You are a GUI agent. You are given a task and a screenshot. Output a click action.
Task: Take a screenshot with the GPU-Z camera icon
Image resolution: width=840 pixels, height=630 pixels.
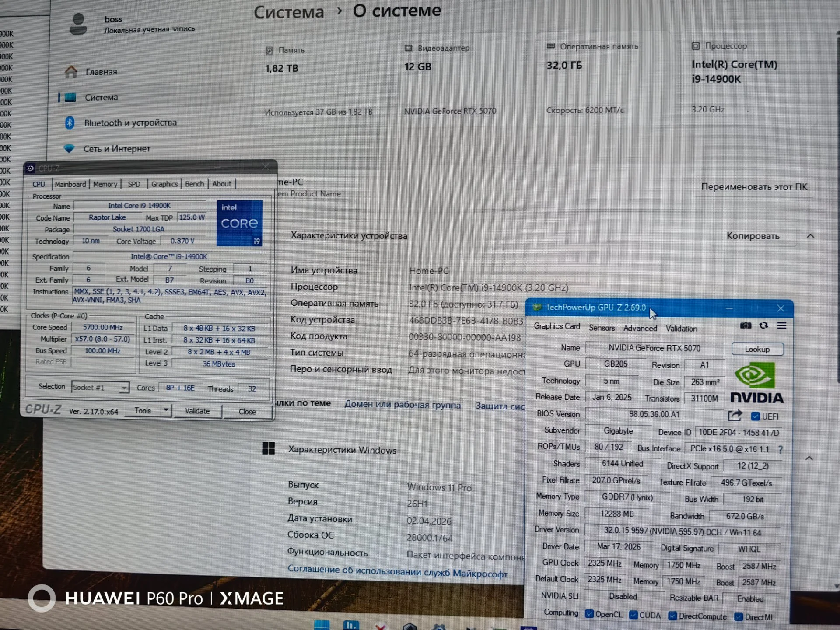pos(745,325)
